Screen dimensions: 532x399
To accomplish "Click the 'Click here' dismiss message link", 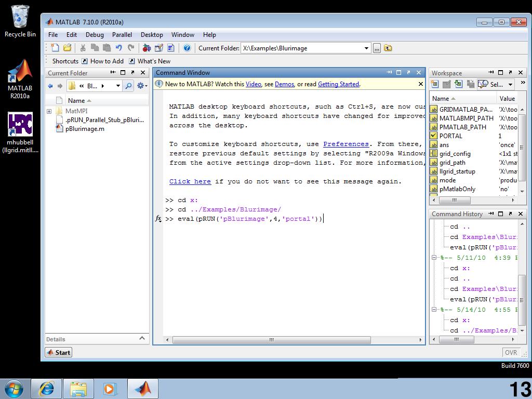I will [x=190, y=181].
